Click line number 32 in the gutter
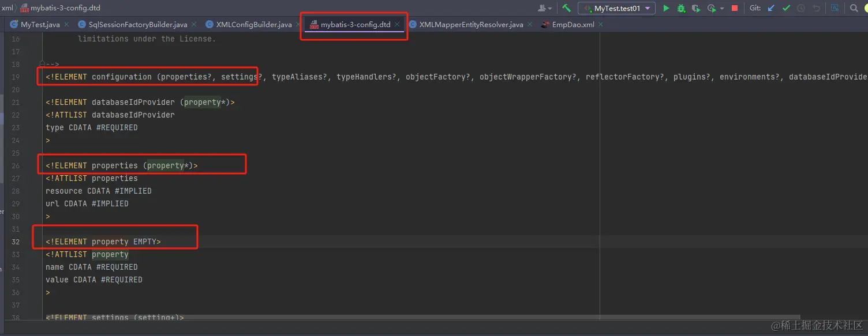Screen dimensions: 868x336 (16, 241)
